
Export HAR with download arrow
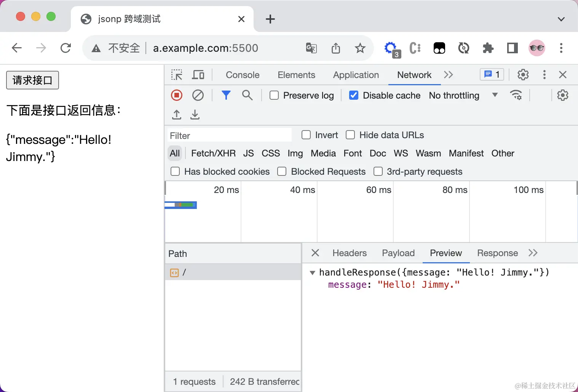(195, 115)
